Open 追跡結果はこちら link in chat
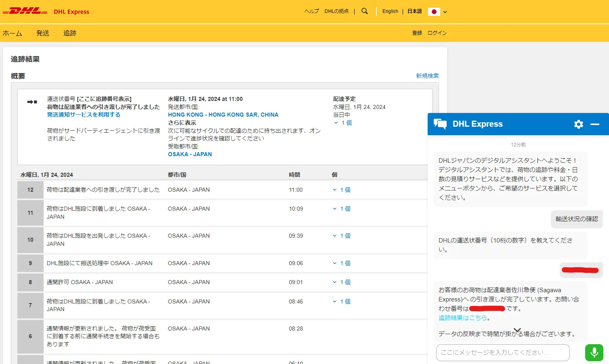 (463, 318)
